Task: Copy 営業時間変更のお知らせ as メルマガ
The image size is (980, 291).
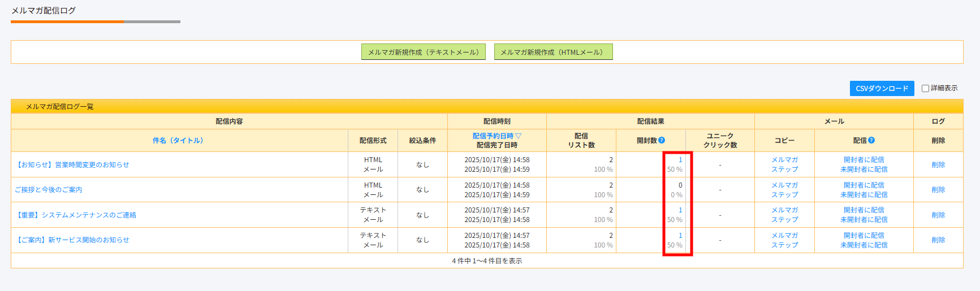Action: [x=784, y=160]
